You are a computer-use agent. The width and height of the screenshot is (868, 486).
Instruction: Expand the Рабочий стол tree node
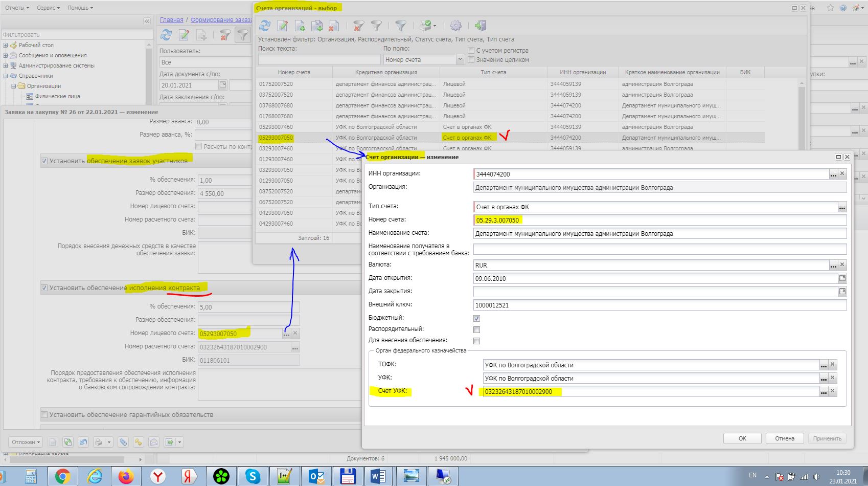(6, 45)
